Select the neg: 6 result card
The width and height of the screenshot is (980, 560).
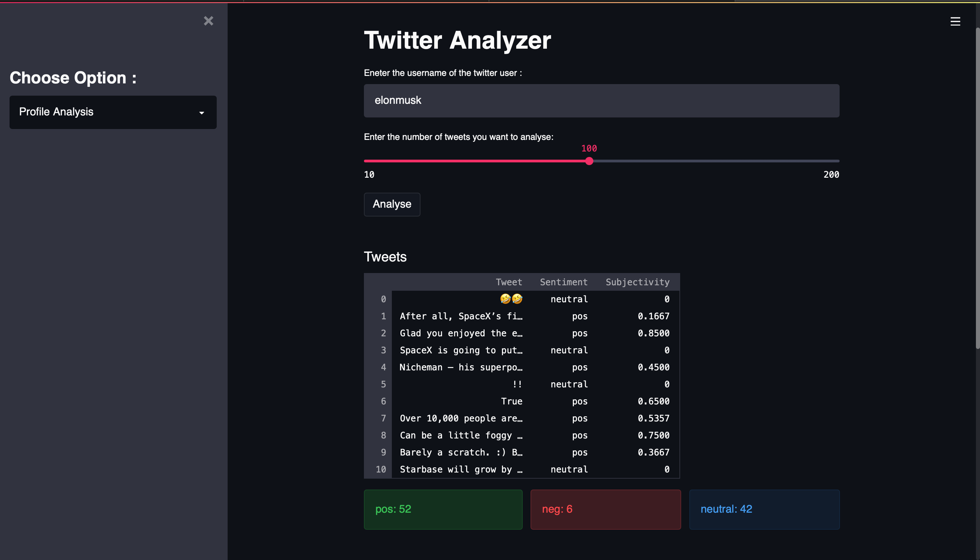pos(605,509)
